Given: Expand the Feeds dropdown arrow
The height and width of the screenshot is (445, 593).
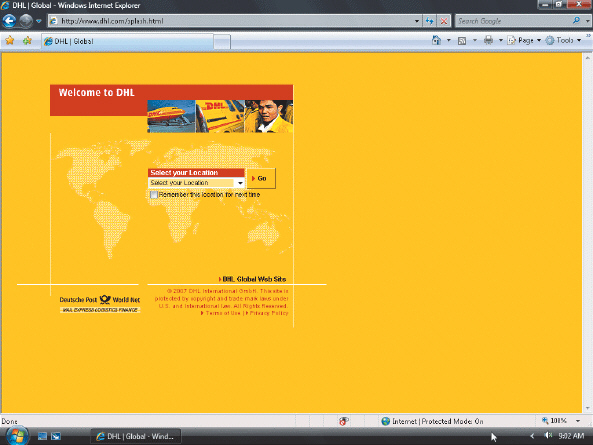Looking at the screenshot, I should pos(475,40).
